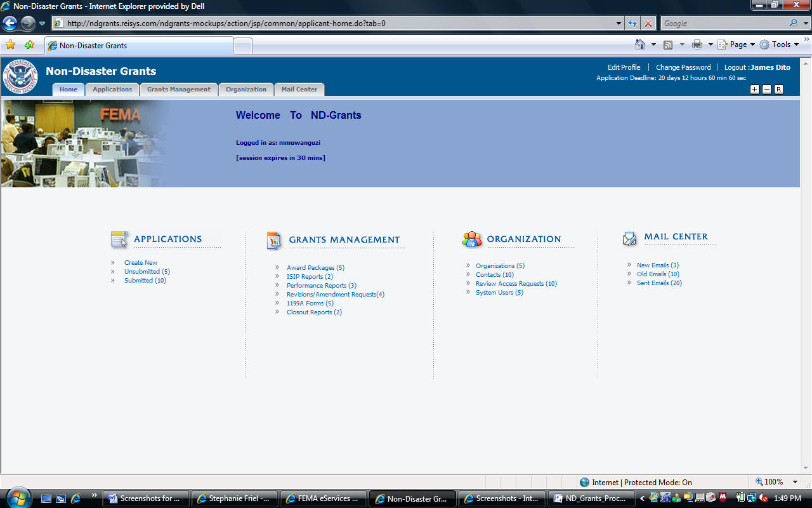This screenshot has height=508, width=812.
Task: Open the Page dropdown menu
Action: pos(737,44)
